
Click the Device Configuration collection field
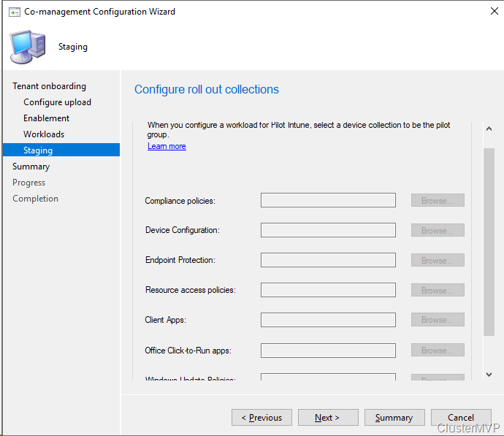(x=328, y=230)
